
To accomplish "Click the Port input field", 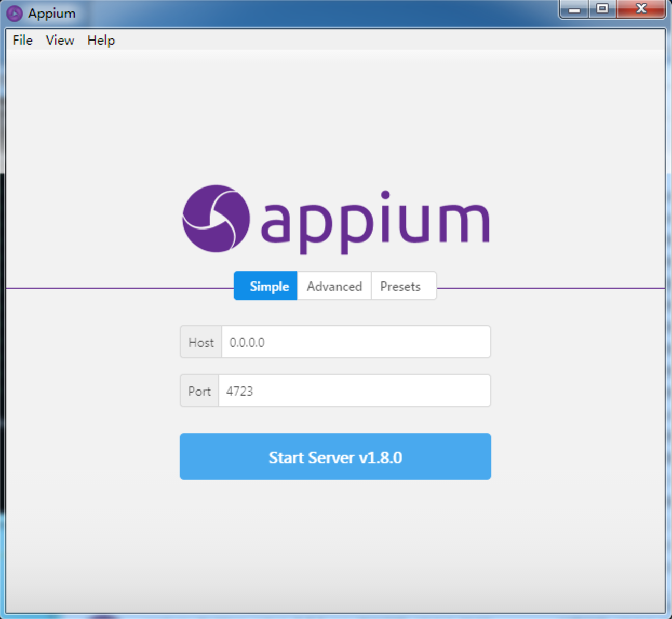I will pos(354,391).
